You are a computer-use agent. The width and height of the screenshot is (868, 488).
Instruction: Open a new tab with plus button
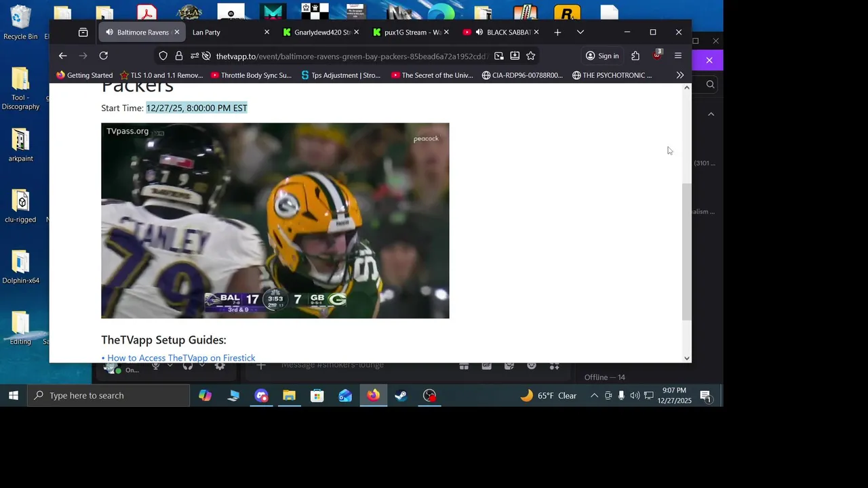tap(557, 32)
